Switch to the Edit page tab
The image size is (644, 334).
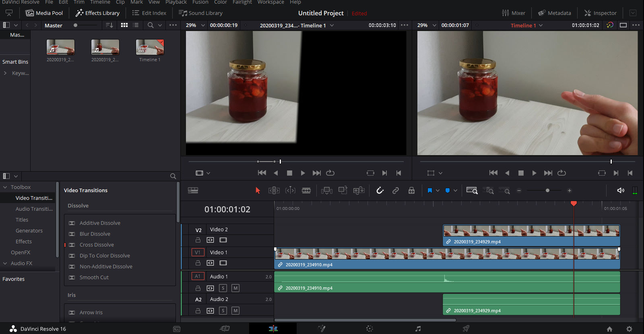pyautogui.click(x=273, y=329)
